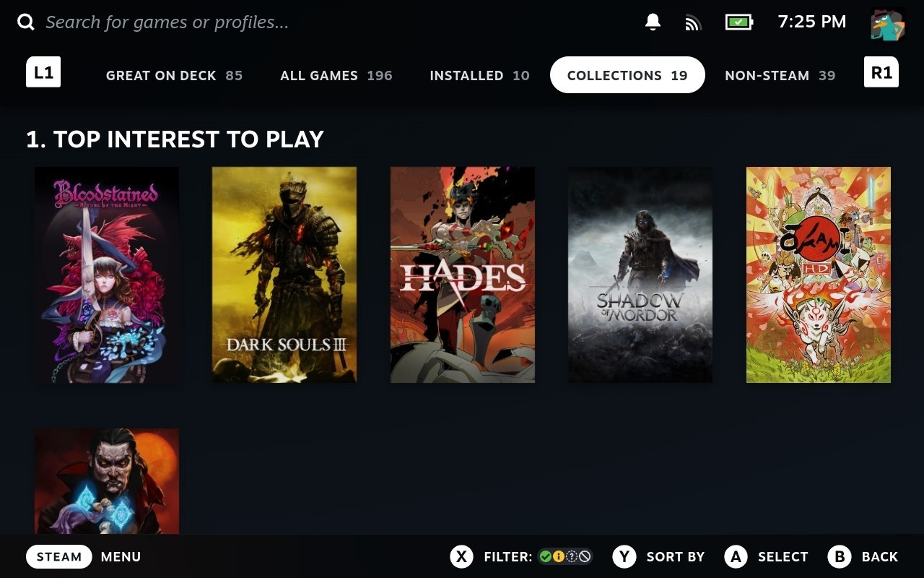Click the FILTER label
Image resolution: width=924 pixels, height=578 pixels.
click(x=507, y=557)
